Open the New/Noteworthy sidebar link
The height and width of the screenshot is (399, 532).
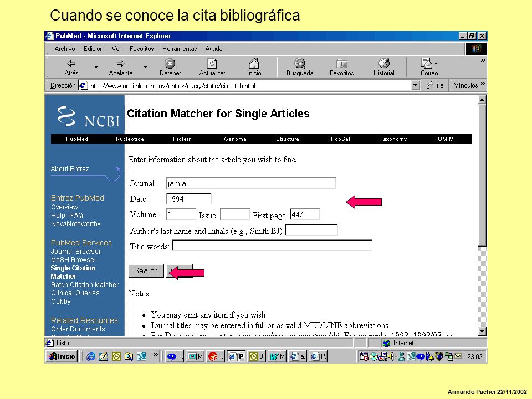(76, 224)
